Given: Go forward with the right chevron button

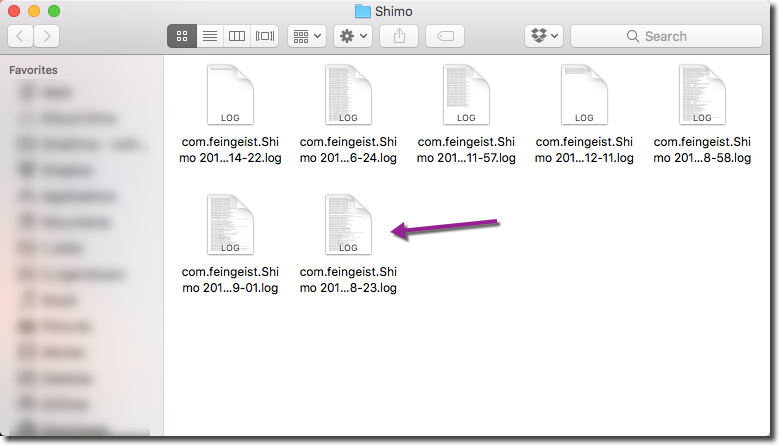Looking at the screenshot, I should [x=47, y=36].
